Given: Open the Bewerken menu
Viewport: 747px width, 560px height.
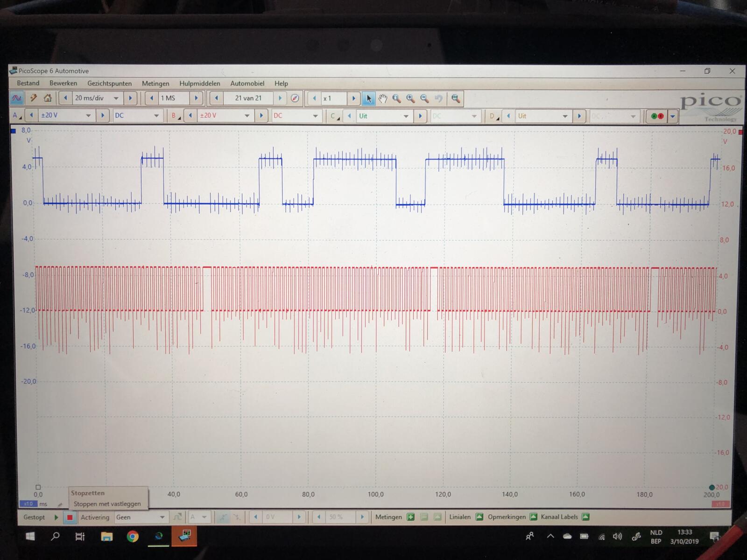Looking at the screenshot, I should (63, 83).
